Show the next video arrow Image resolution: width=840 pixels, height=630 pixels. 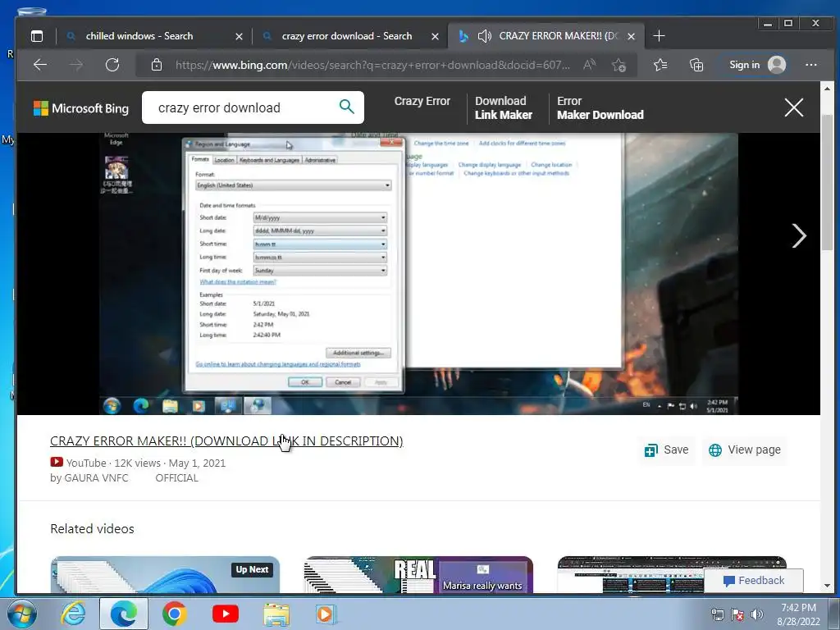coord(799,235)
